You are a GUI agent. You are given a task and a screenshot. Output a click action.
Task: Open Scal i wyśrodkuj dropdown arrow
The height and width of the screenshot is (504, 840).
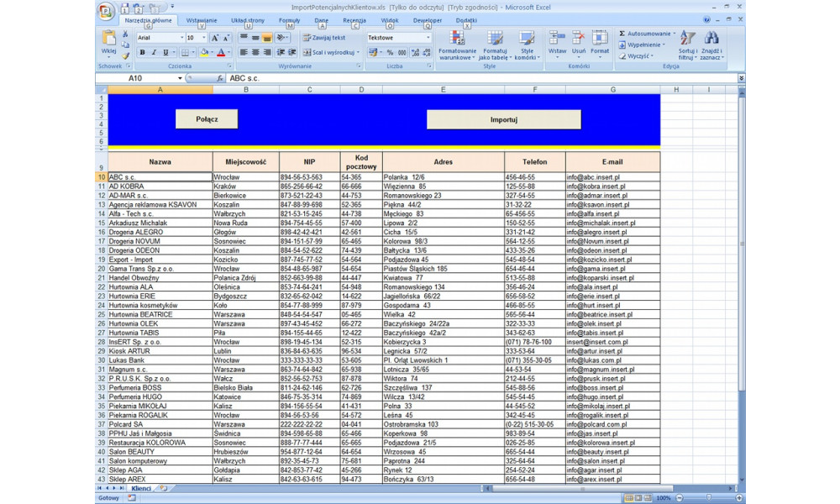point(358,52)
